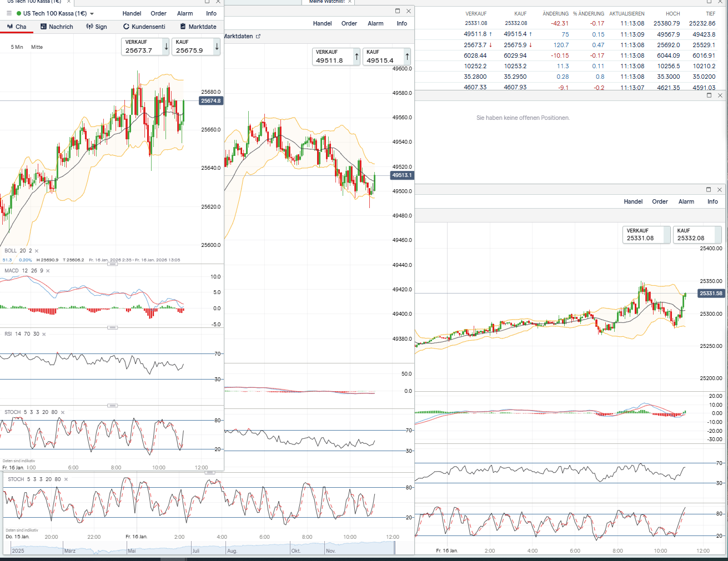
Task: Remove STOCH indicator in US Tech 100 chart
Action: (62, 412)
